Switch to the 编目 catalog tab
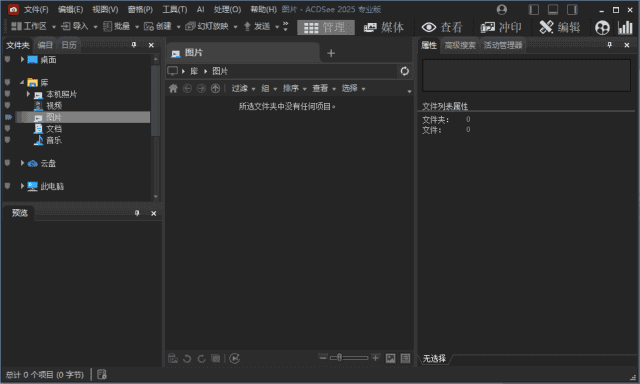Image resolution: width=640 pixels, height=384 pixels. click(x=45, y=45)
